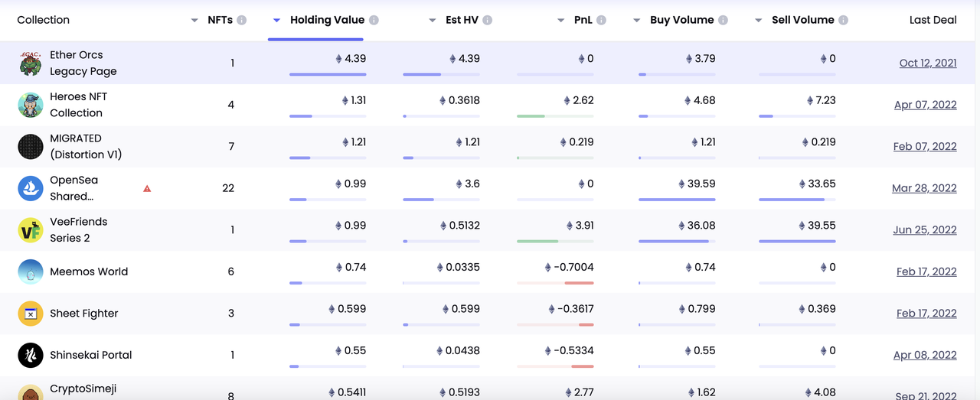Click the info icon next to PnL

click(601, 20)
